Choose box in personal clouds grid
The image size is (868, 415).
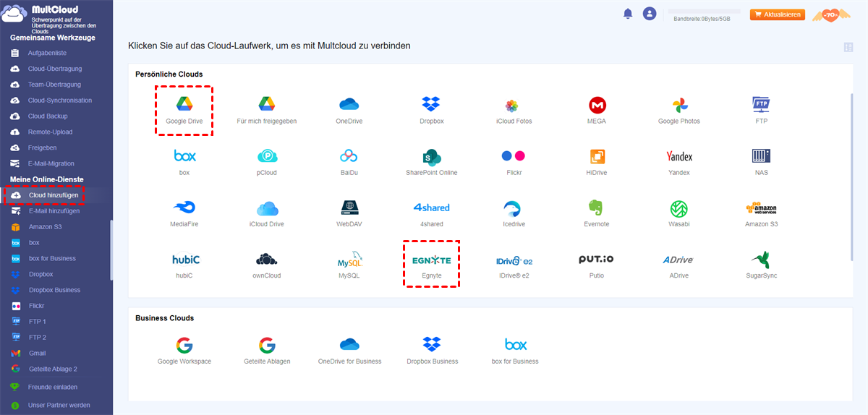click(x=184, y=156)
